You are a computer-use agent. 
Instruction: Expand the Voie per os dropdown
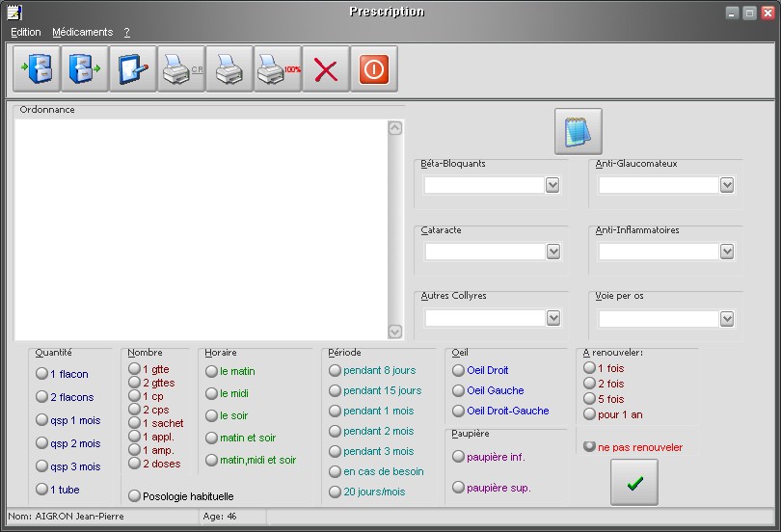727,318
